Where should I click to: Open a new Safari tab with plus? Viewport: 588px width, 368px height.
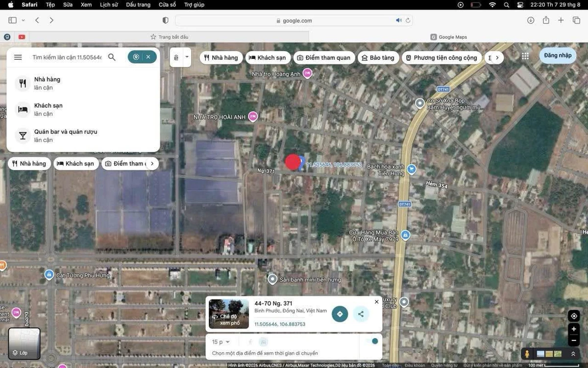[561, 20]
